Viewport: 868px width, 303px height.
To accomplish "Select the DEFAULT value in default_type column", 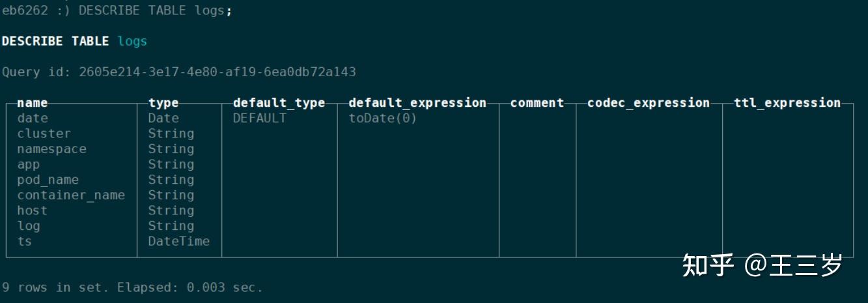I will pos(259,119).
